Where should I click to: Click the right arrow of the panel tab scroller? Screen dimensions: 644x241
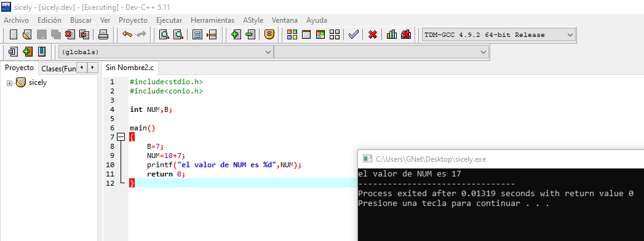(93, 68)
